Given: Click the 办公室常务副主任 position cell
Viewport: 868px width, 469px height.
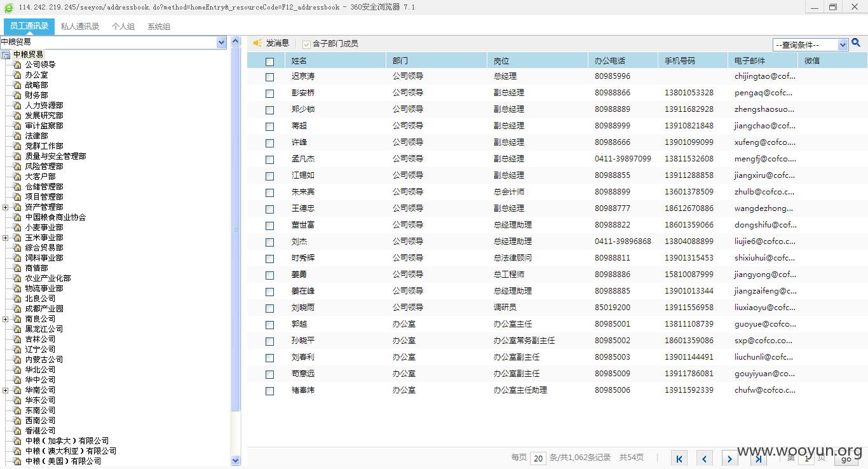Looking at the screenshot, I should (524, 341).
